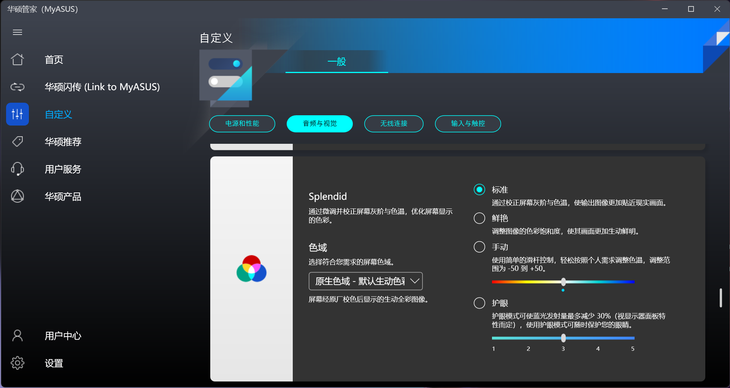730x388 pixels.
Task: Click the 用户中心 person icon
Action: click(x=17, y=336)
